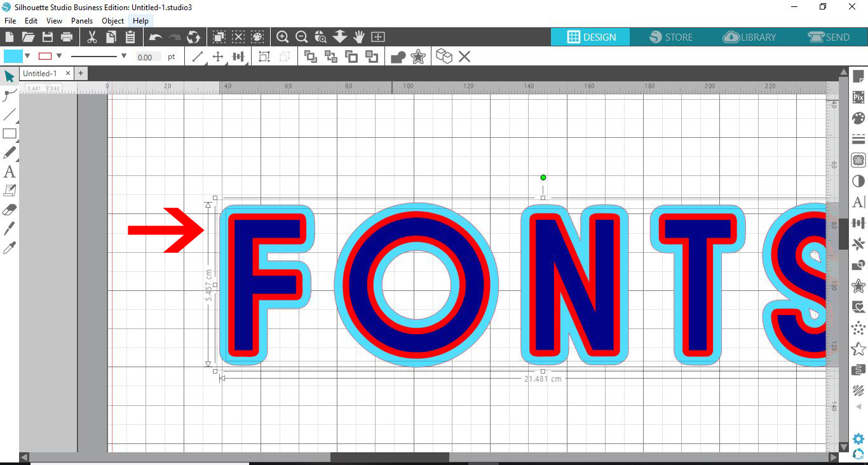Click the Undo arrow icon
Viewport: 868px width, 465px height.
tap(154, 37)
